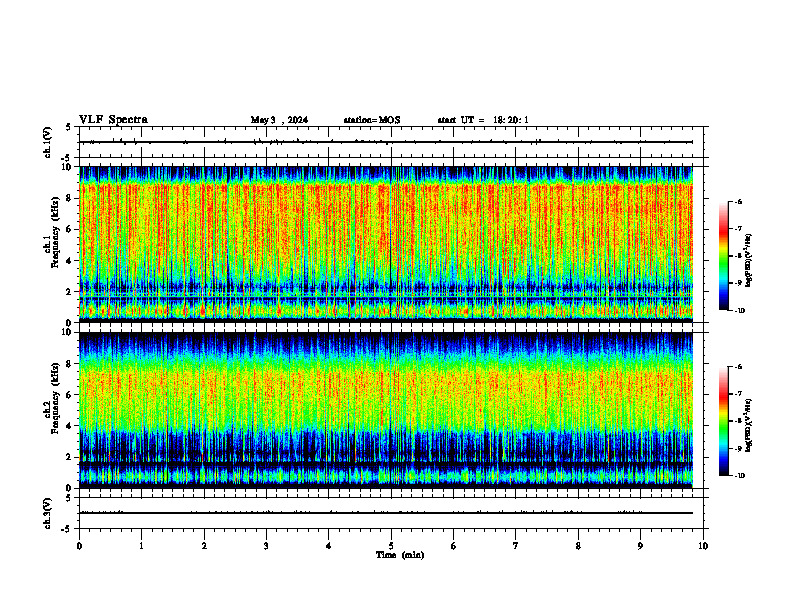Click the "ch.3(V)" waveform axis label
The width and height of the screenshot is (792, 612).
coord(48,513)
